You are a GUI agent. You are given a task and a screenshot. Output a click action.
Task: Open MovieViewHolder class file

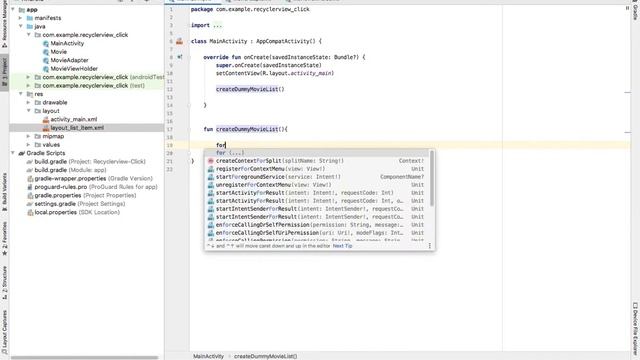click(74, 69)
